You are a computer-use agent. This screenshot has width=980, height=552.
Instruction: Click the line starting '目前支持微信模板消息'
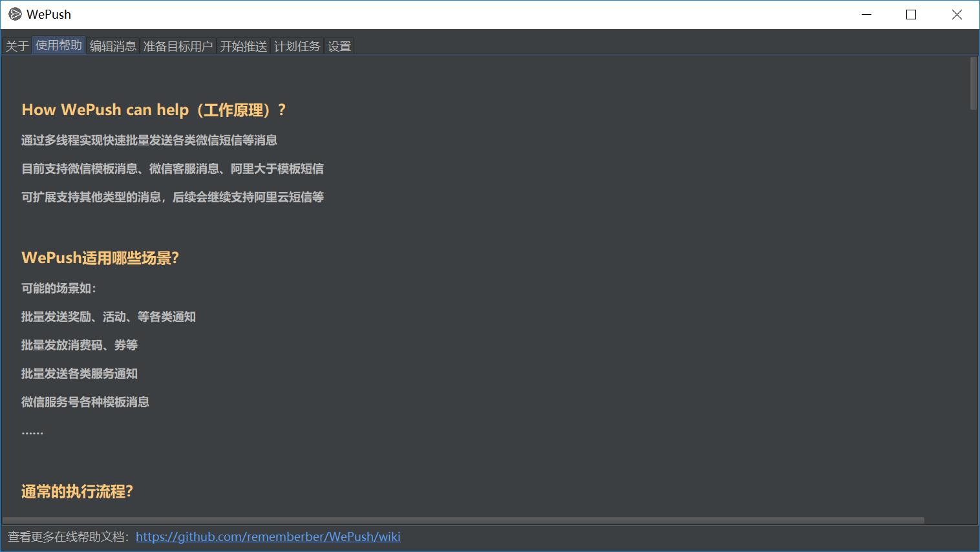[x=173, y=169]
